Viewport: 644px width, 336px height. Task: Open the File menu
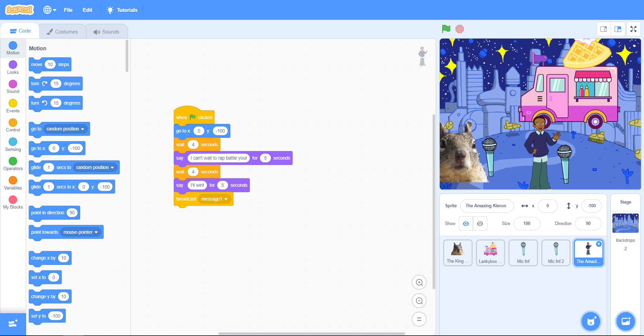click(68, 10)
